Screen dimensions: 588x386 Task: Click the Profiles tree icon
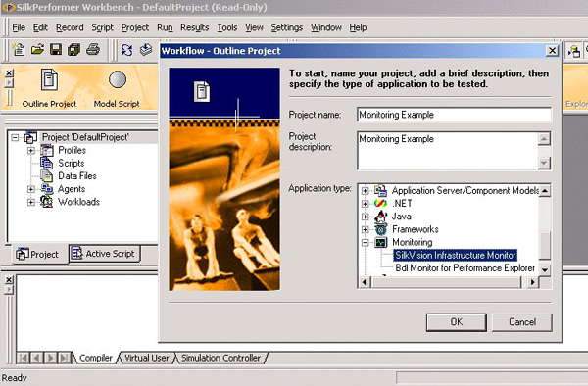coord(47,150)
